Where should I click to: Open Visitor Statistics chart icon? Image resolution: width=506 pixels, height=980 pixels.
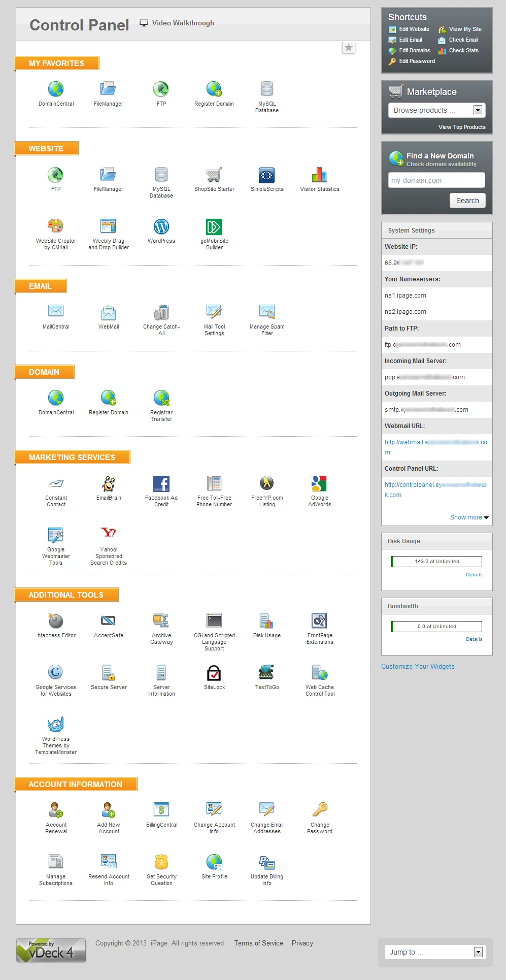click(319, 175)
